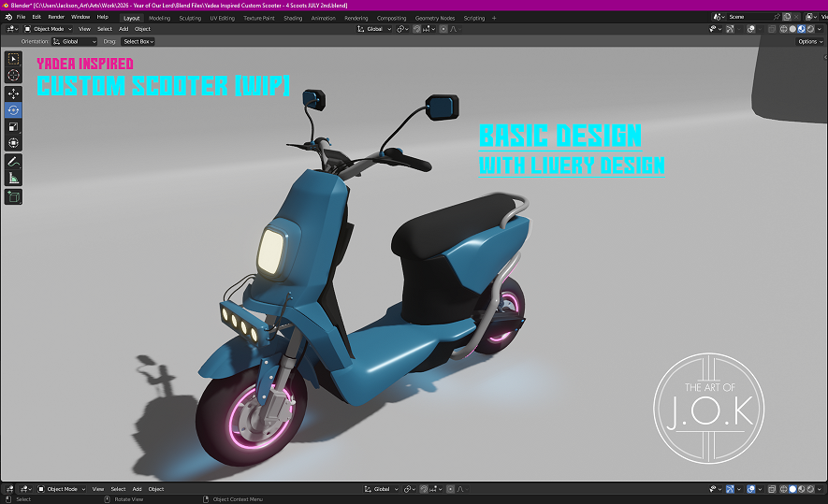Open the scene browse icon left of Scene
This screenshot has height=504, width=828.
(718, 17)
